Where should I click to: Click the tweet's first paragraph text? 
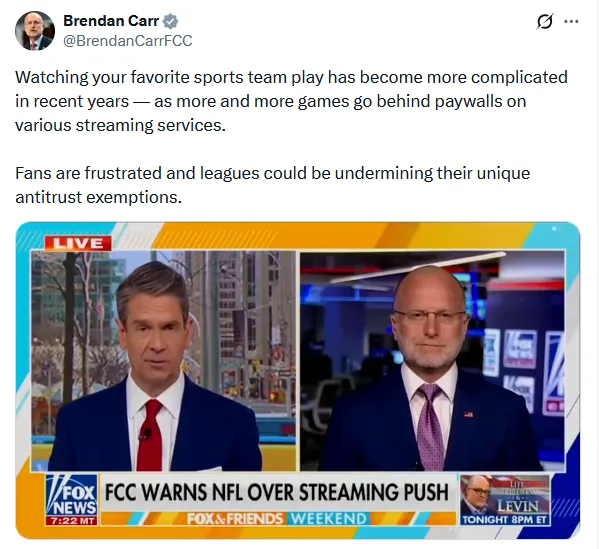point(291,101)
